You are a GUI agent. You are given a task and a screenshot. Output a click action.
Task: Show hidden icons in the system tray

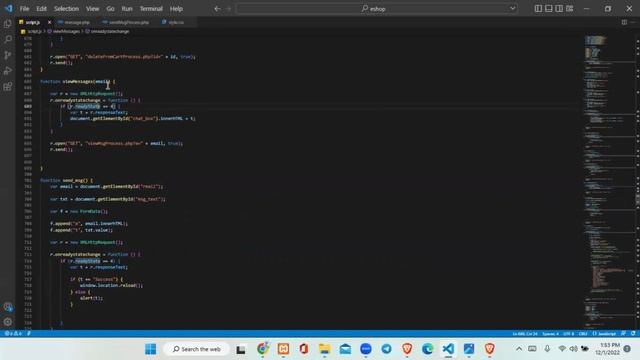(x=519, y=349)
